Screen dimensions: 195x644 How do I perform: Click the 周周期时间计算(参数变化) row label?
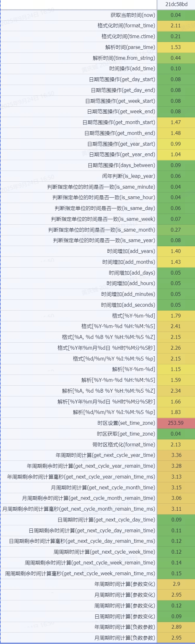click(125, 605)
